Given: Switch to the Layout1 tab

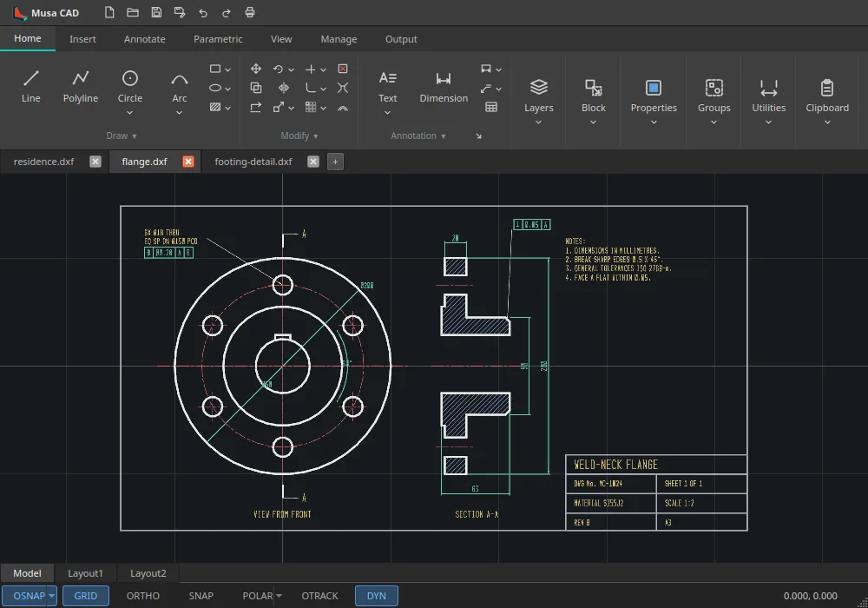Looking at the screenshot, I should 85,573.
